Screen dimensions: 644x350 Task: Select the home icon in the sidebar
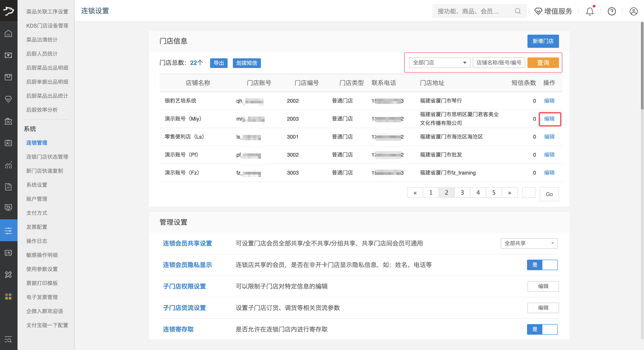9,33
